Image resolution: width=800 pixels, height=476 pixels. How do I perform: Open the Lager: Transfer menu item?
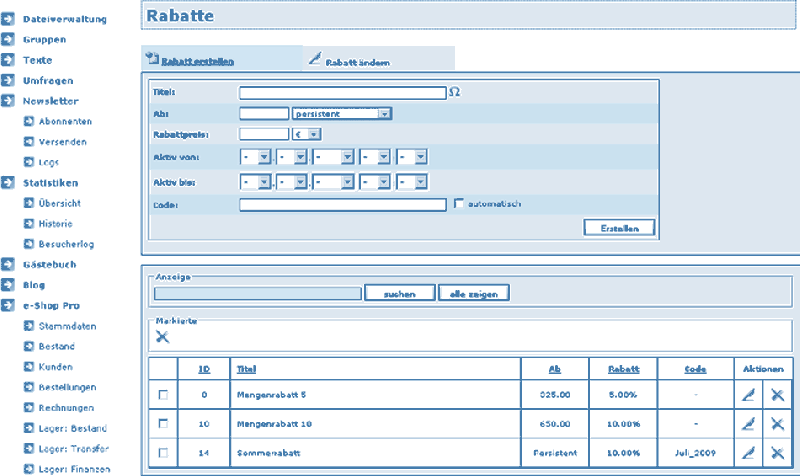[x=74, y=448]
